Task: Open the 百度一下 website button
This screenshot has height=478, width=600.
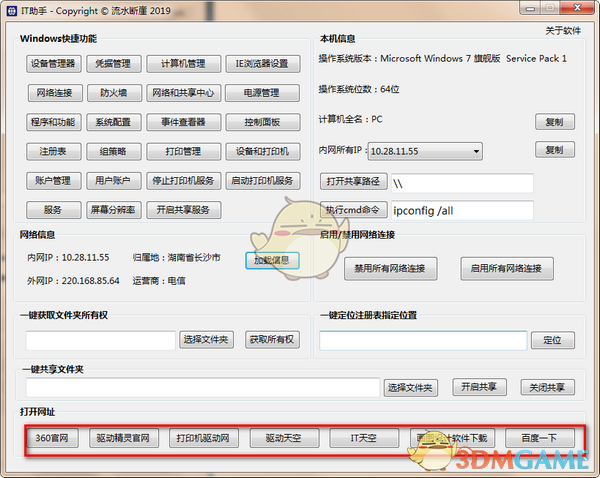Action: point(539,438)
